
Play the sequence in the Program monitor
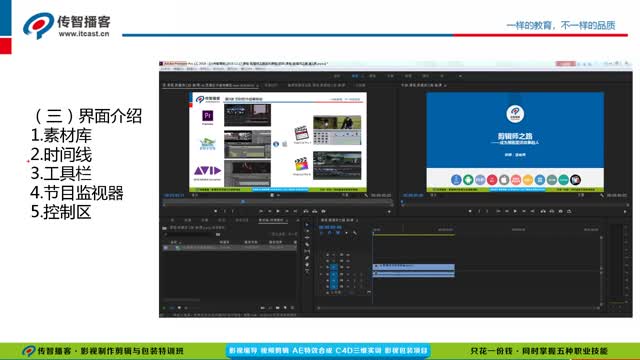click(515, 211)
